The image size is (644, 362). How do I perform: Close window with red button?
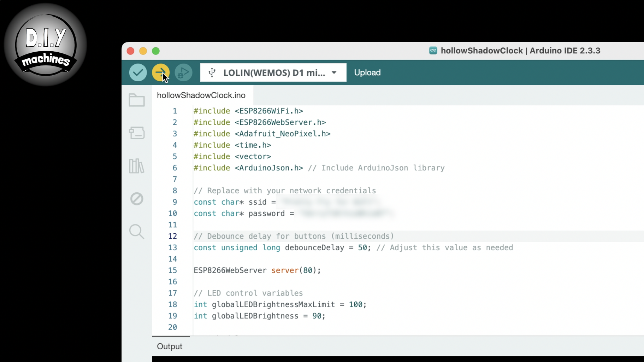[130, 51]
